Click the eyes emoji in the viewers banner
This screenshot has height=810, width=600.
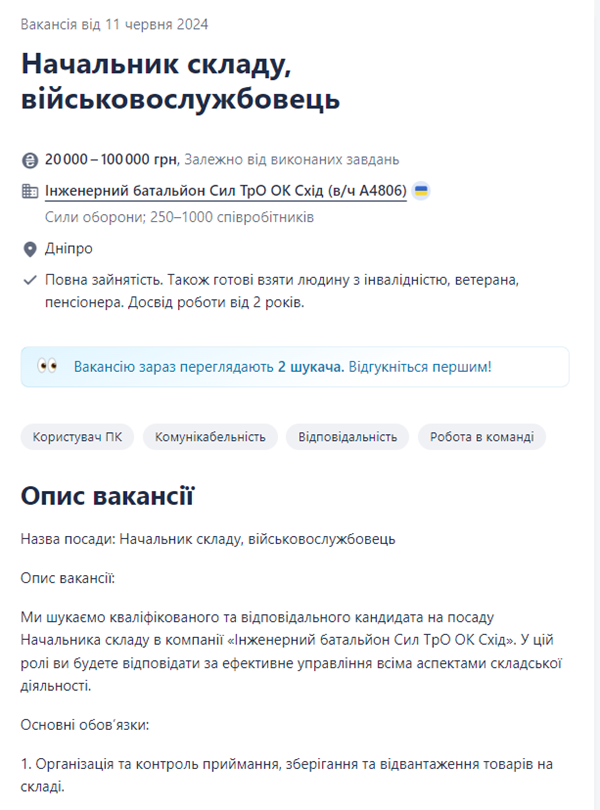[47, 366]
